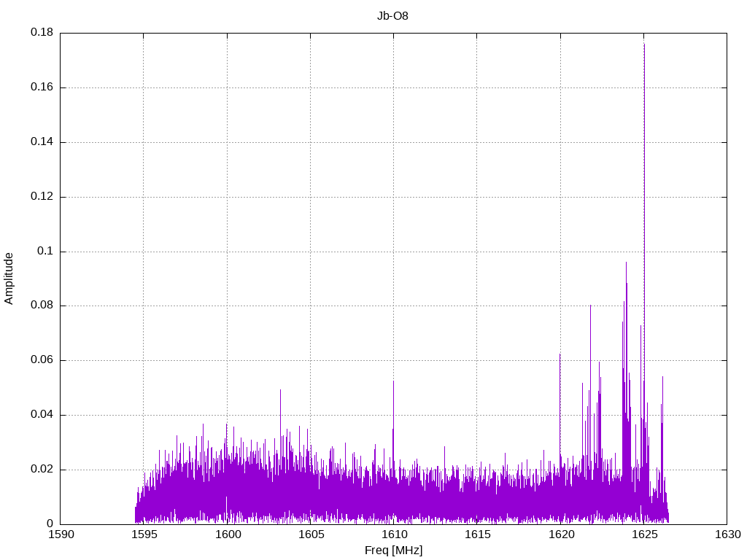Click the 0 y-axis tick label

[x=50, y=524]
